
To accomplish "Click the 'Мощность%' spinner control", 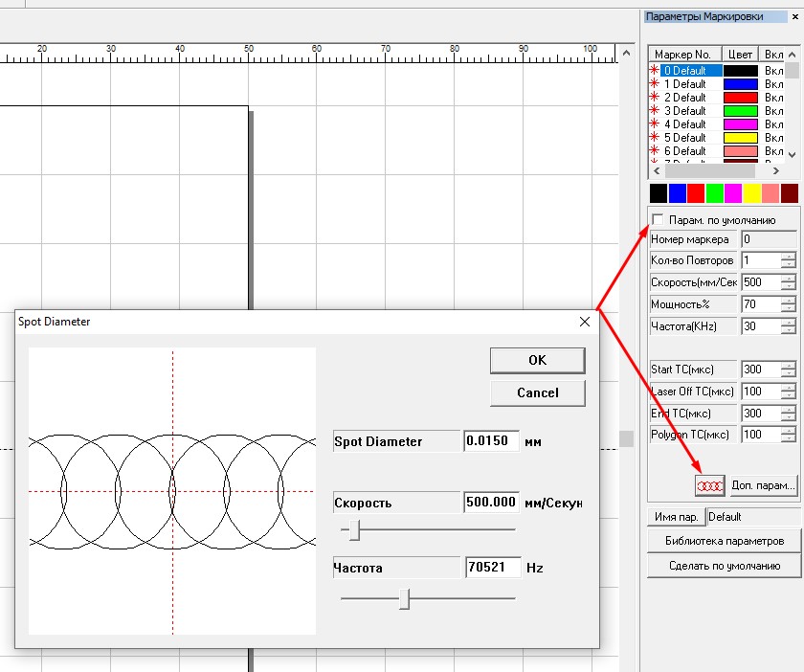I will tap(788, 304).
